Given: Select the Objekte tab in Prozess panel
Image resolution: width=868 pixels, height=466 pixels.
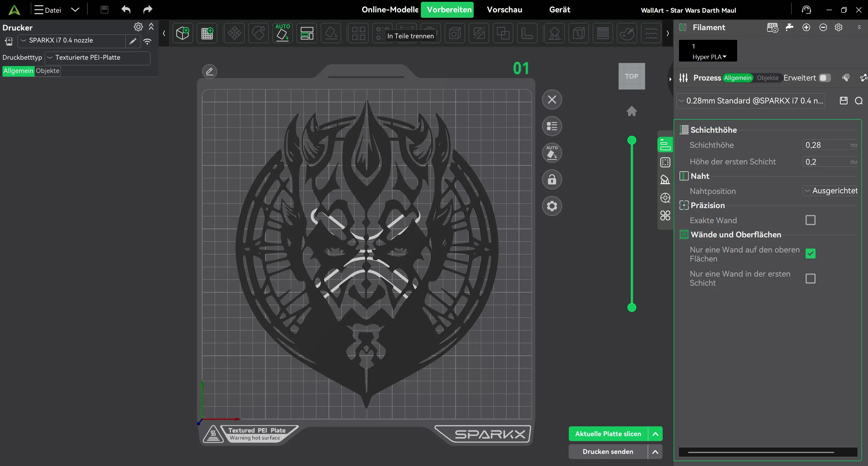Looking at the screenshot, I should (x=768, y=78).
